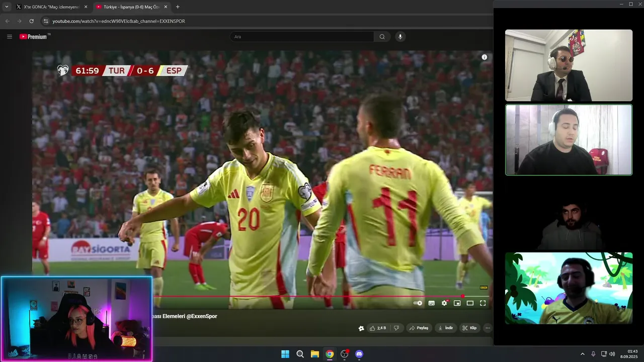Select the jungle-background webcam tile
Viewport: 644px width, 362px height.
click(x=569, y=288)
